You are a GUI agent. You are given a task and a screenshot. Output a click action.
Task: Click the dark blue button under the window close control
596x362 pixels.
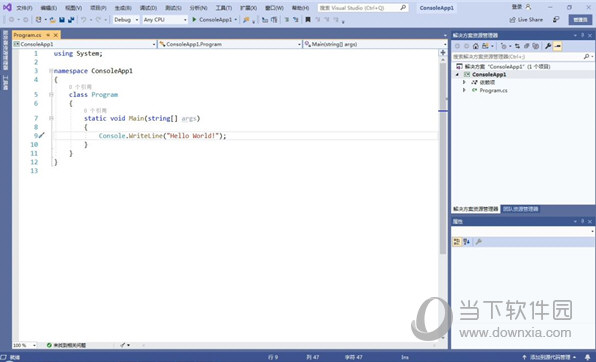click(580, 20)
